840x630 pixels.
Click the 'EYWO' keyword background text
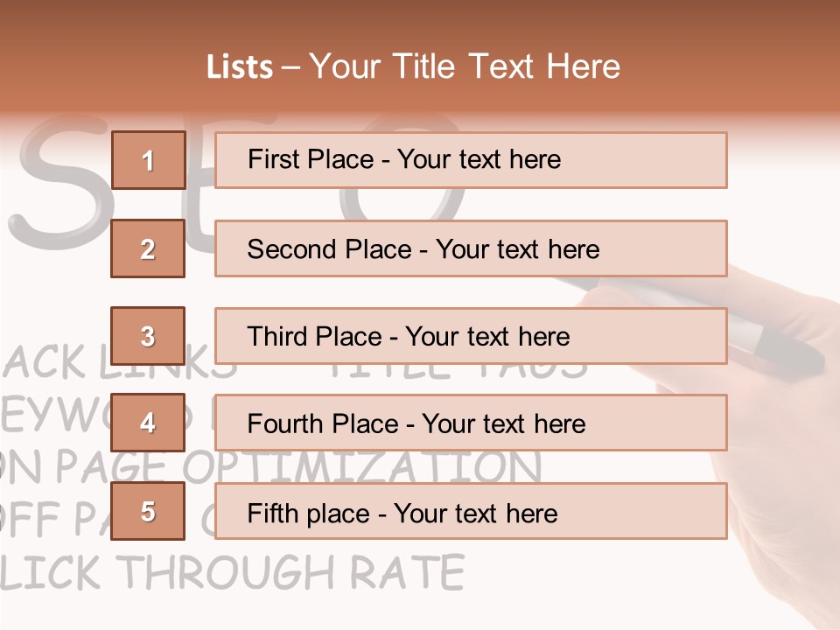pyautogui.click(x=52, y=416)
